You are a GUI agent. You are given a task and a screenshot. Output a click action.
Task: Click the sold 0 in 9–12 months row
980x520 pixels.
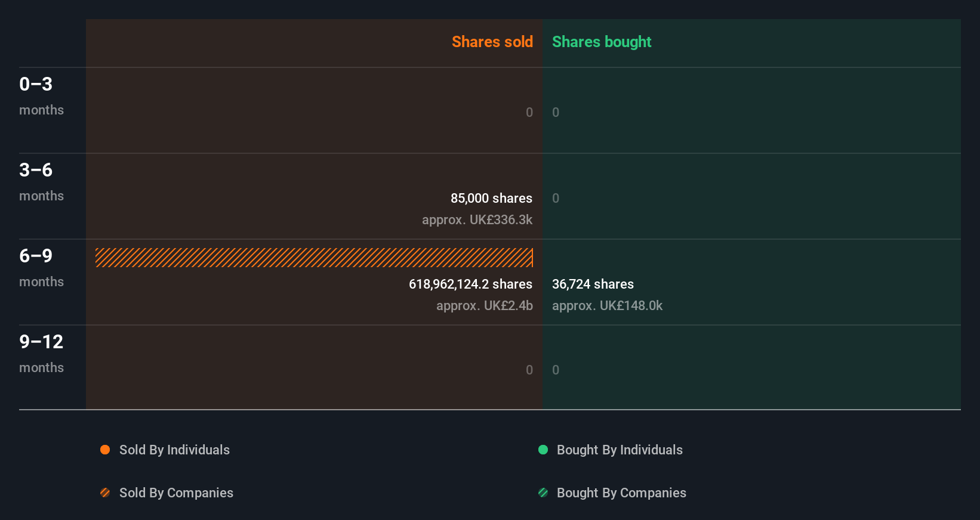coord(529,370)
